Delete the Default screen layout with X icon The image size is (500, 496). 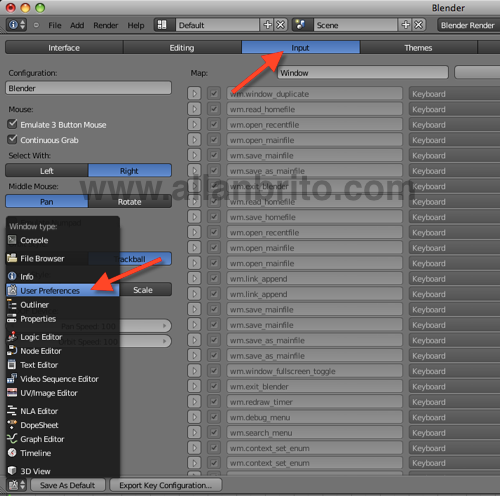tap(281, 25)
